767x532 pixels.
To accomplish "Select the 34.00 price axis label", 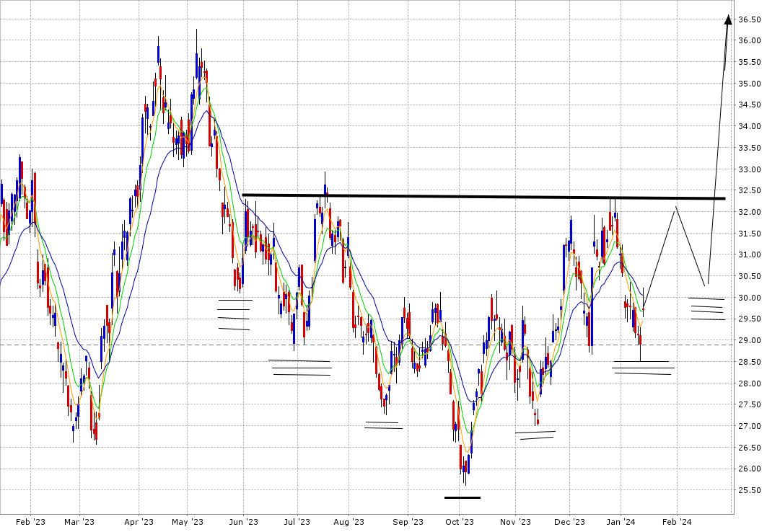I will 750,126.
